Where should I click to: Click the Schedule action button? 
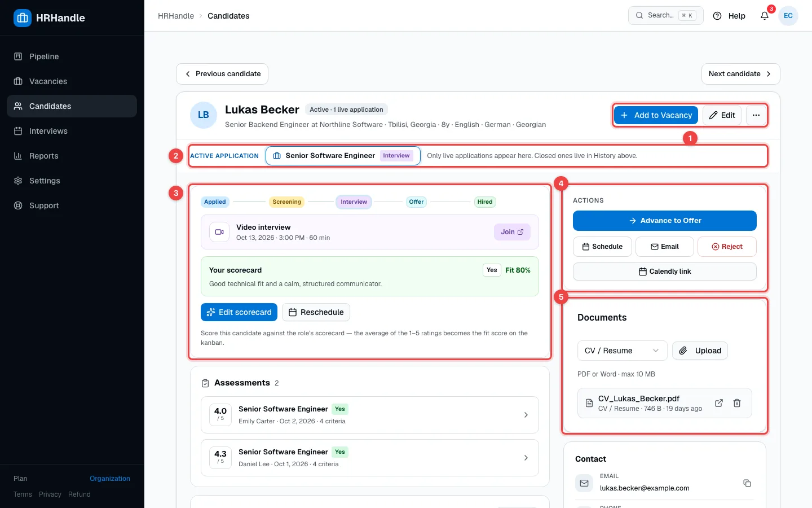602,247
